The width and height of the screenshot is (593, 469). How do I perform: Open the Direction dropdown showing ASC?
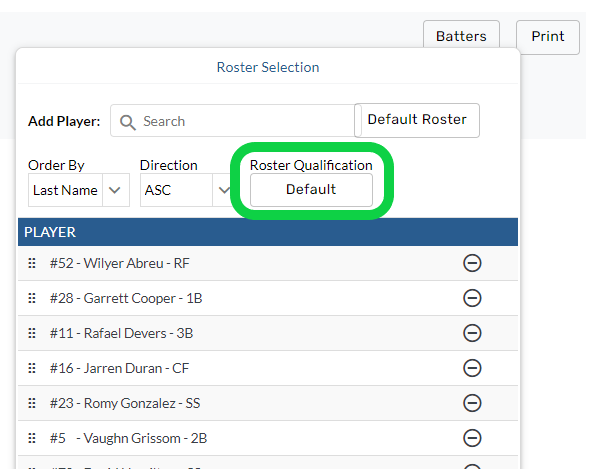(185, 190)
